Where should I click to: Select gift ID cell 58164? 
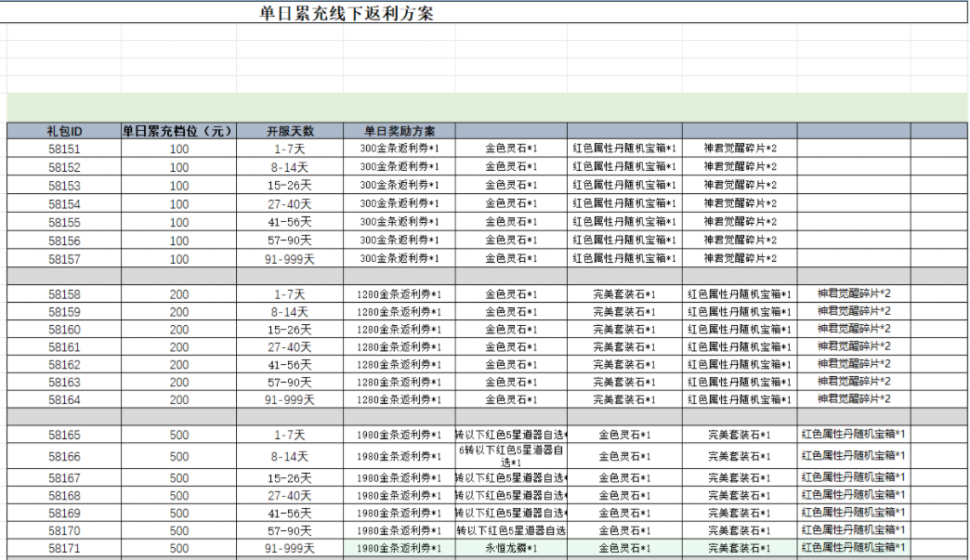click(x=64, y=400)
